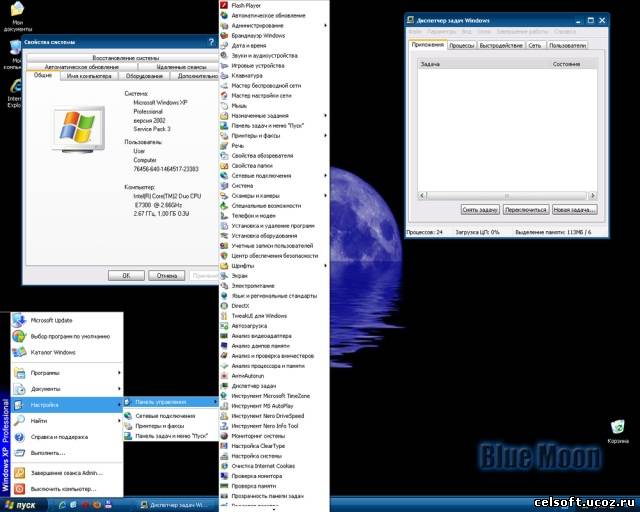Click the Клавиатура icon
The width and height of the screenshot is (640, 512).
pyautogui.click(x=224, y=76)
